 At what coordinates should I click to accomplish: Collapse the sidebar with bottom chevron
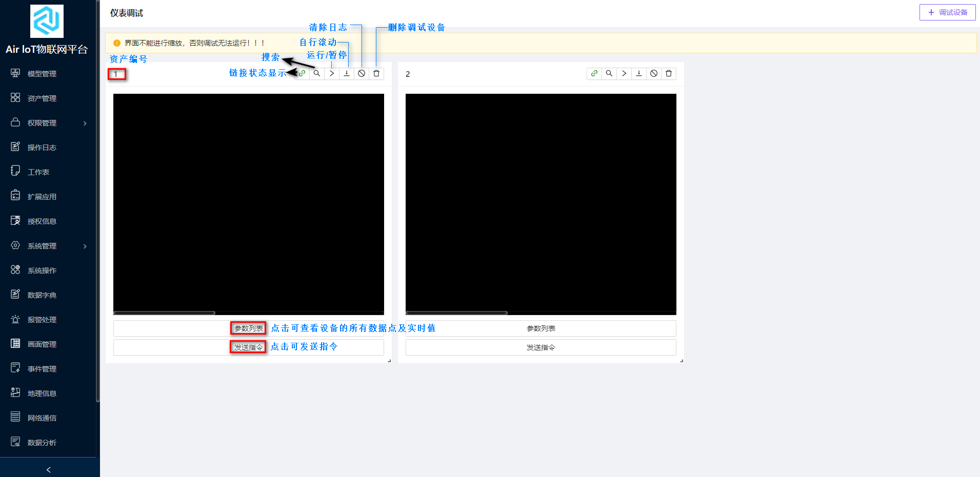tap(49, 469)
